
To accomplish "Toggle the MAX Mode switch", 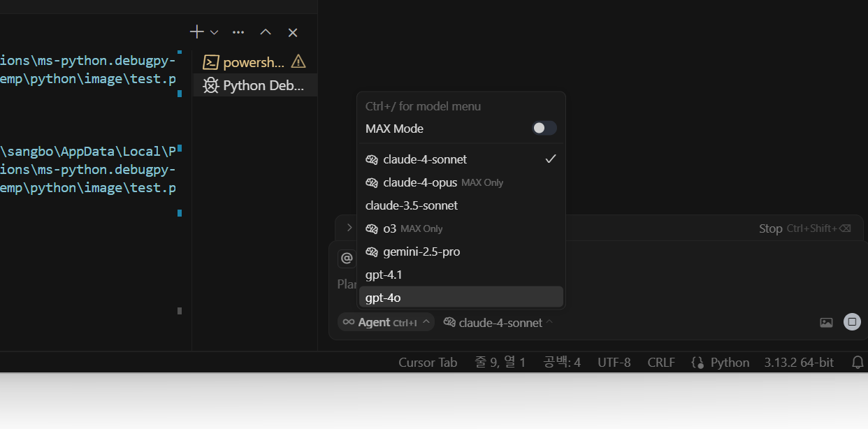I will tap(544, 128).
